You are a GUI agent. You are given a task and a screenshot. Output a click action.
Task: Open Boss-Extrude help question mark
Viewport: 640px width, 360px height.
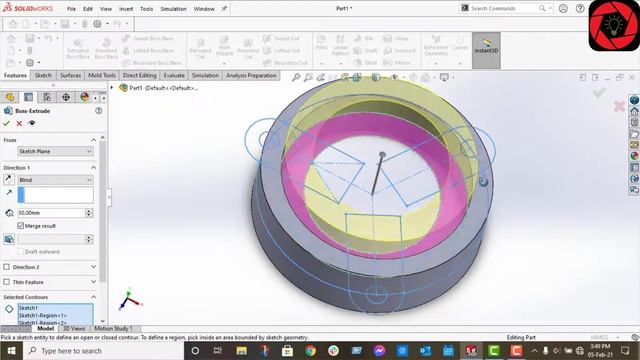98,111
